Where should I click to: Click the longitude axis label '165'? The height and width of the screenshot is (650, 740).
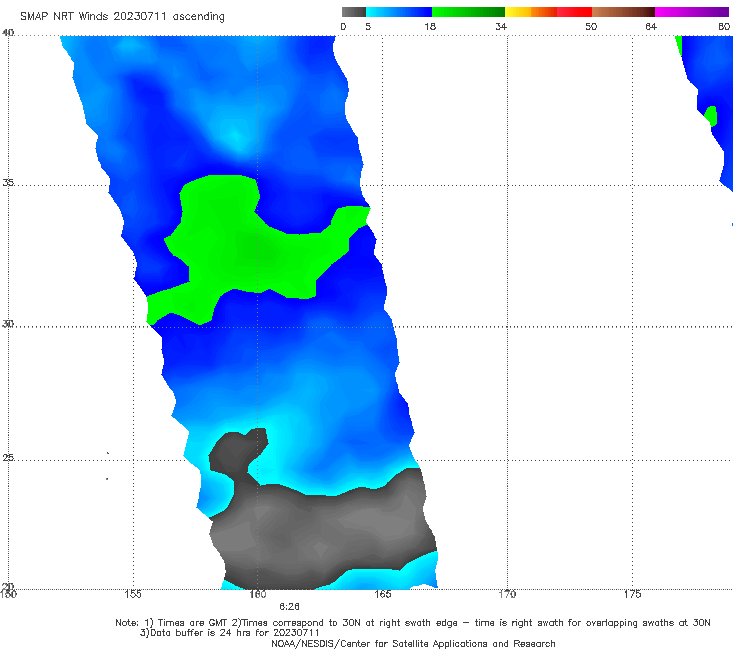(x=382, y=594)
